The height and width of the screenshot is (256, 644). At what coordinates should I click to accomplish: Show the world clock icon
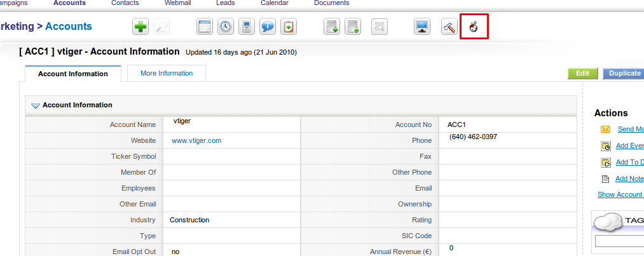click(x=225, y=27)
